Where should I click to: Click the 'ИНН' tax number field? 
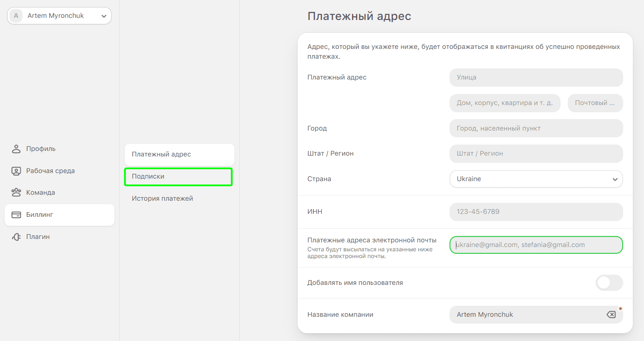535,212
